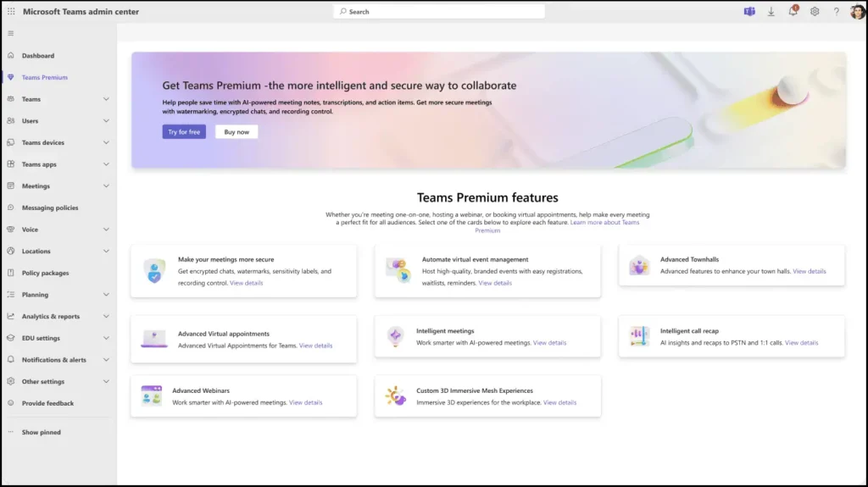Click the Analytics & reports chart icon
The image size is (868, 487).
tap(10, 316)
